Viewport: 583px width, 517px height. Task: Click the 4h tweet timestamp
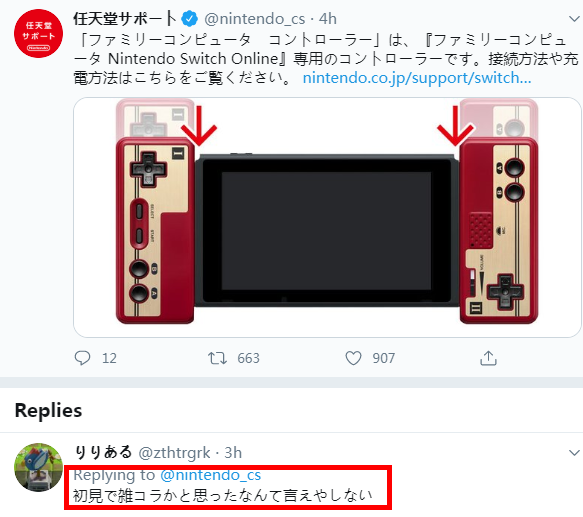pos(328,19)
